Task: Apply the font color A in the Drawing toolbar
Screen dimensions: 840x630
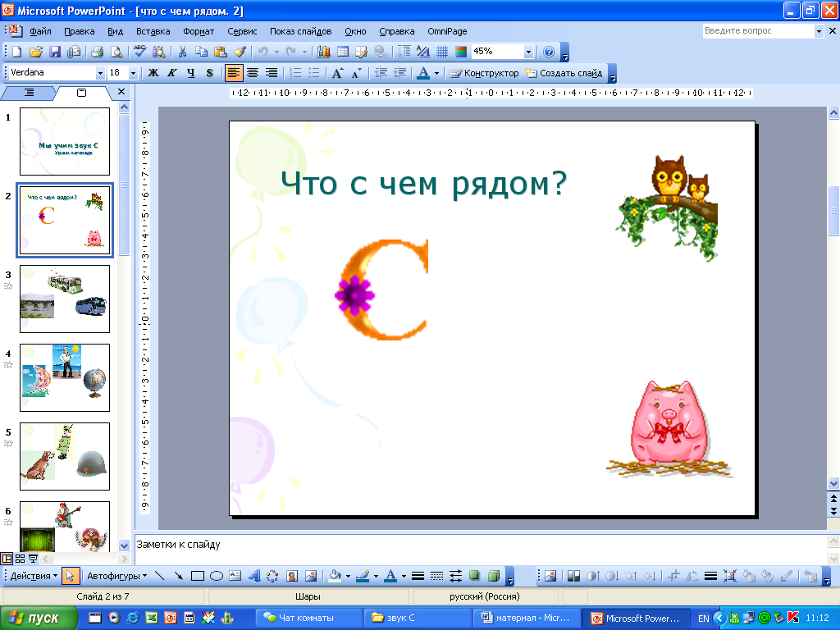Action: 391,576
